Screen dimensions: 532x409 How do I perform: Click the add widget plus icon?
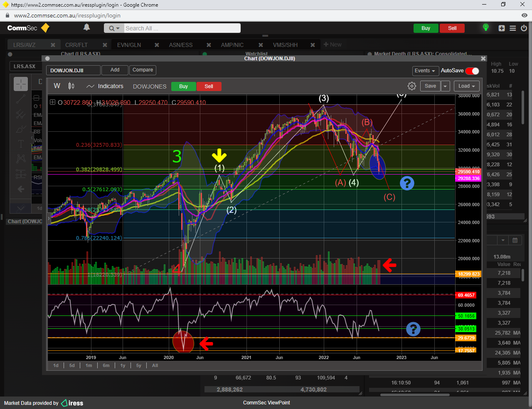point(502,28)
